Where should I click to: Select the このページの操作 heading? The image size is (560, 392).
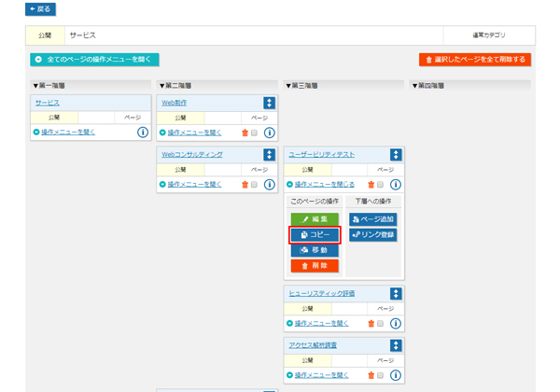(x=315, y=202)
